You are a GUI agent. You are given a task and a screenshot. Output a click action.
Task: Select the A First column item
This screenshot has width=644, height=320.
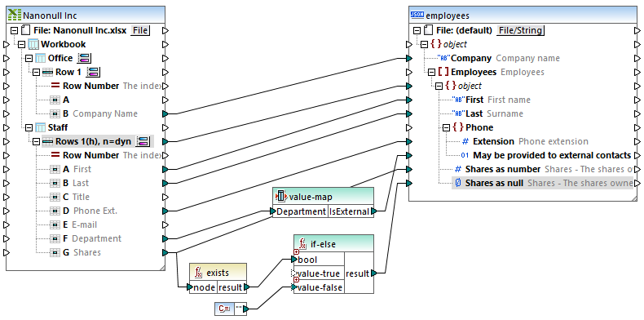click(x=71, y=169)
